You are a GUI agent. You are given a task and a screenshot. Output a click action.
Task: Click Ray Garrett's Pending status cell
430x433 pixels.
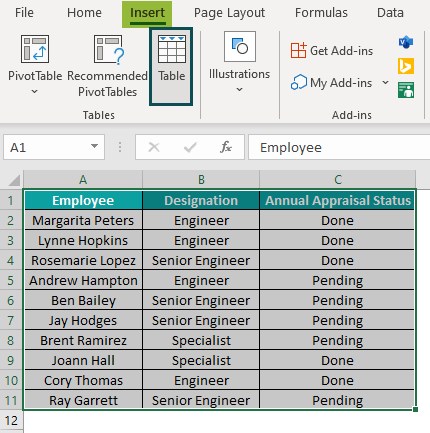(337, 400)
